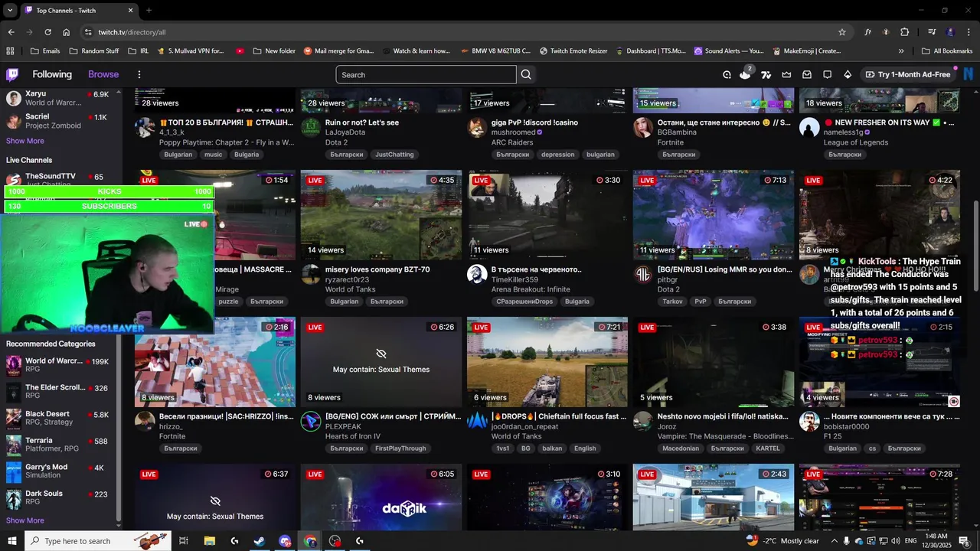980x551 pixels.
Task: Click the search magnifier button
Action: [526, 75]
